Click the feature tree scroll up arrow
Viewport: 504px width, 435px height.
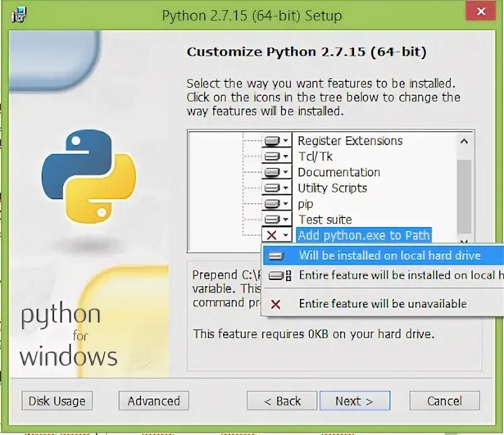[x=464, y=141]
